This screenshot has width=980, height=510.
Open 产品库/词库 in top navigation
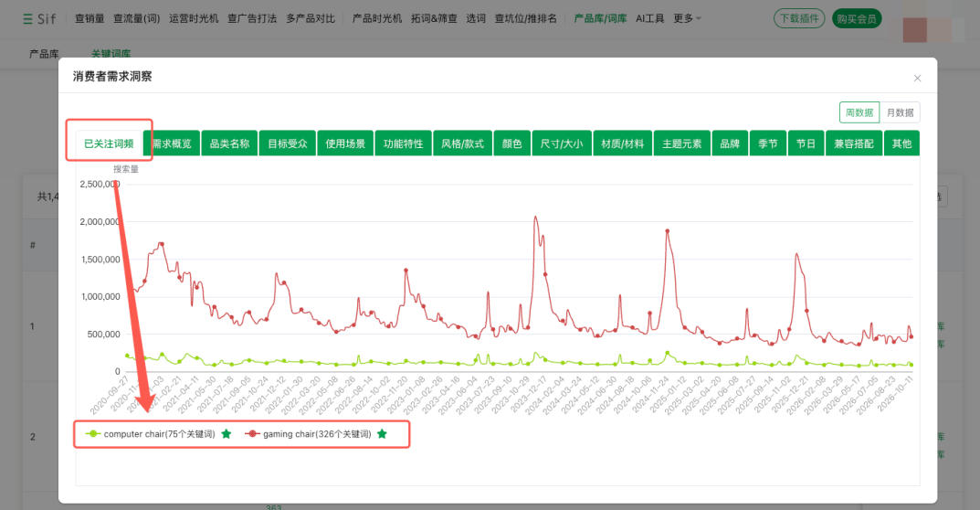(600, 19)
